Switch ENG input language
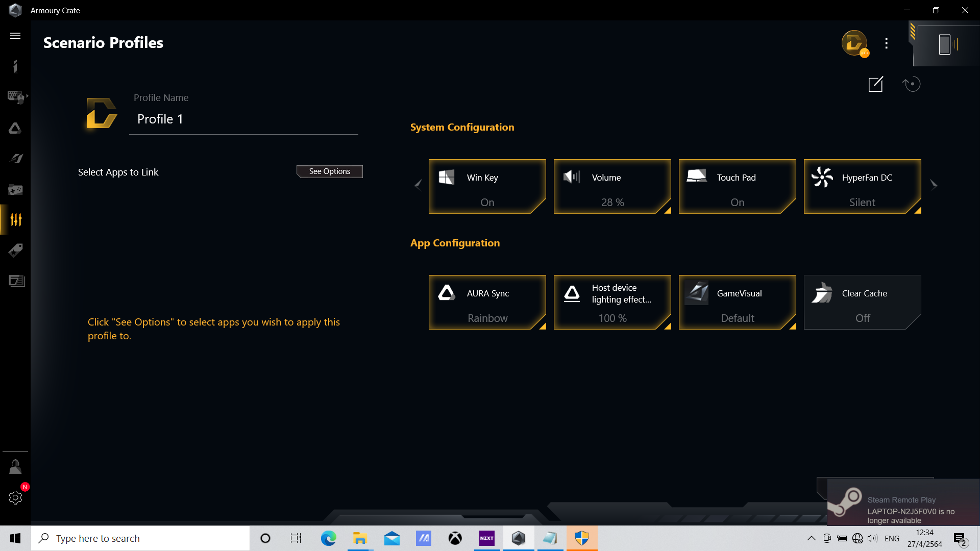 [892, 538]
